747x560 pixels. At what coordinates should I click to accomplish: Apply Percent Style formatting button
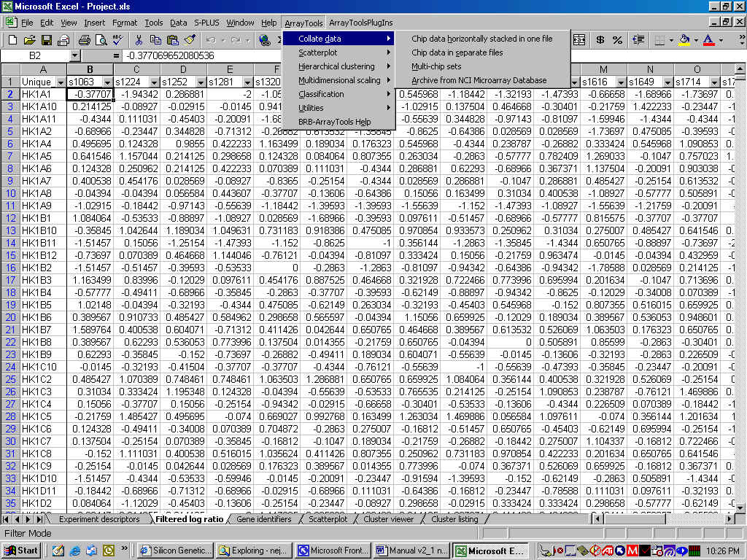(618, 40)
